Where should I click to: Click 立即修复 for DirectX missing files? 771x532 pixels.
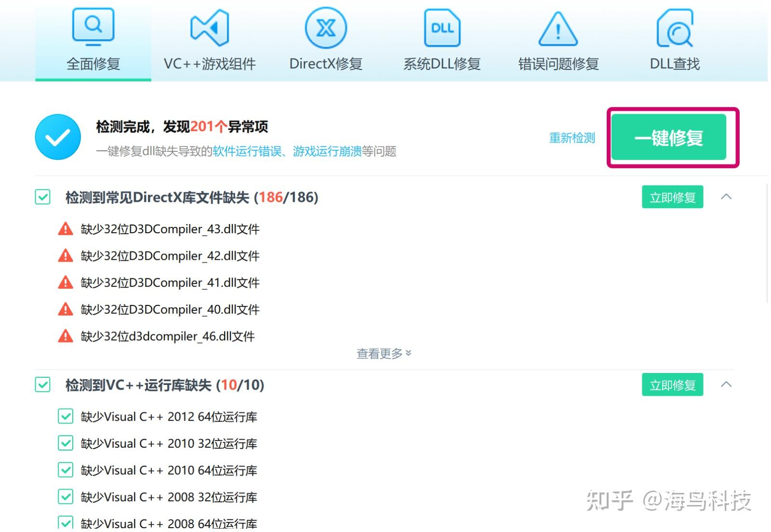tap(672, 197)
